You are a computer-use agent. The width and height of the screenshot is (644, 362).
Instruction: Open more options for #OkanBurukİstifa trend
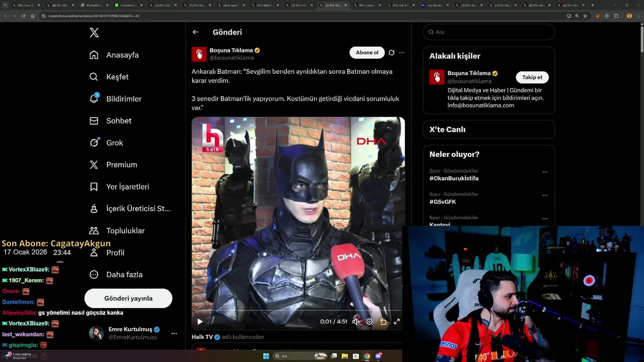(545, 172)
